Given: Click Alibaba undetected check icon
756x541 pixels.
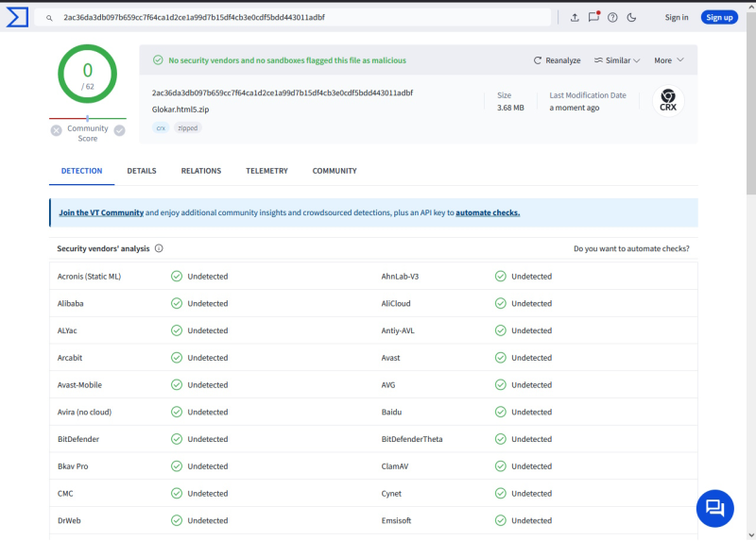Looking at the screenshot, I should [x=177, y=303].
